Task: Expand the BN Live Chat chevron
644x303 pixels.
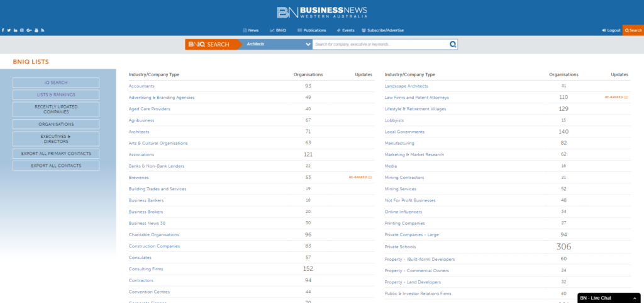Action: point(635,298)
